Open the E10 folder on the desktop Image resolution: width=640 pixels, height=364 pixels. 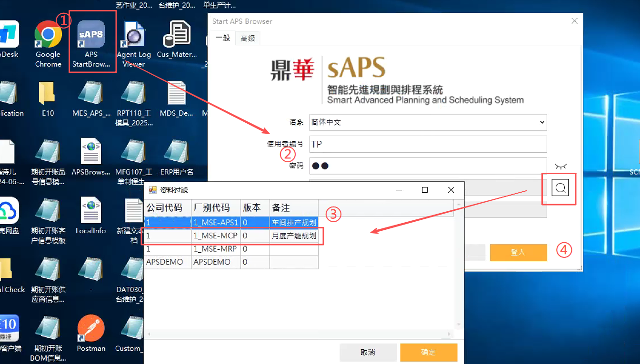click(x=48, y=99)
